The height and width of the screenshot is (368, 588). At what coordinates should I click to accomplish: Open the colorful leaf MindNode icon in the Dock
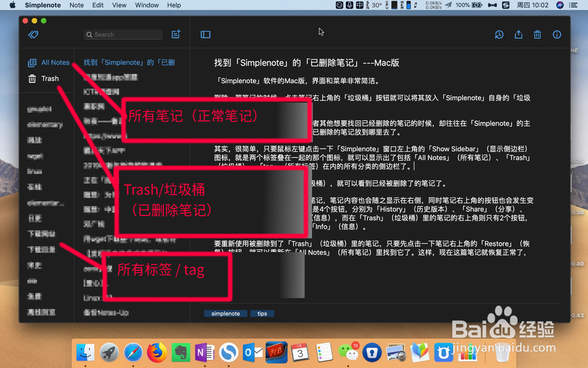(420, 352)
